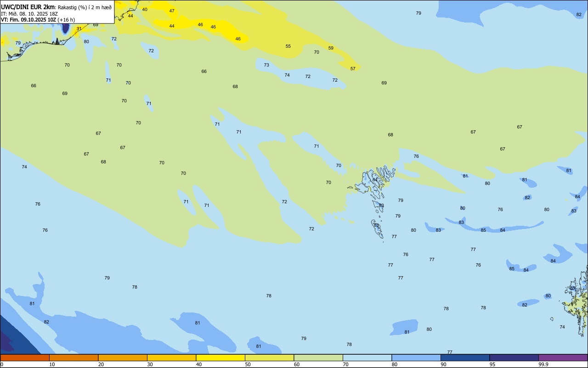Select the yellow-green 50–60 legend swatch
588x368 pixels.
pos(269,357)
